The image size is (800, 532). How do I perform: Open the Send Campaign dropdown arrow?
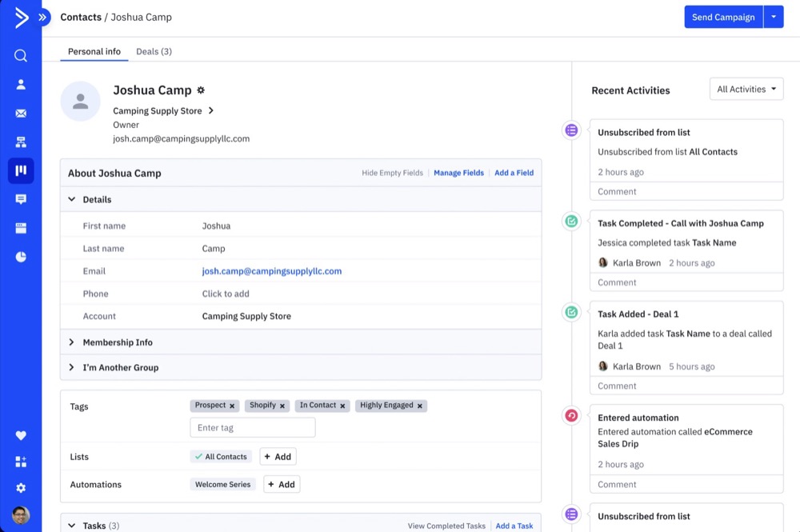point(774,17)
